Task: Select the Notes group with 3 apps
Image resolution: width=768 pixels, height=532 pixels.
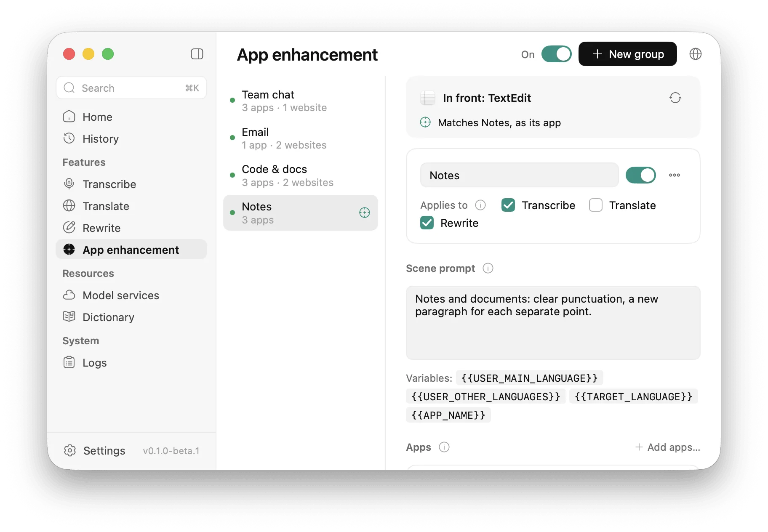Action: tap(301, 213)
